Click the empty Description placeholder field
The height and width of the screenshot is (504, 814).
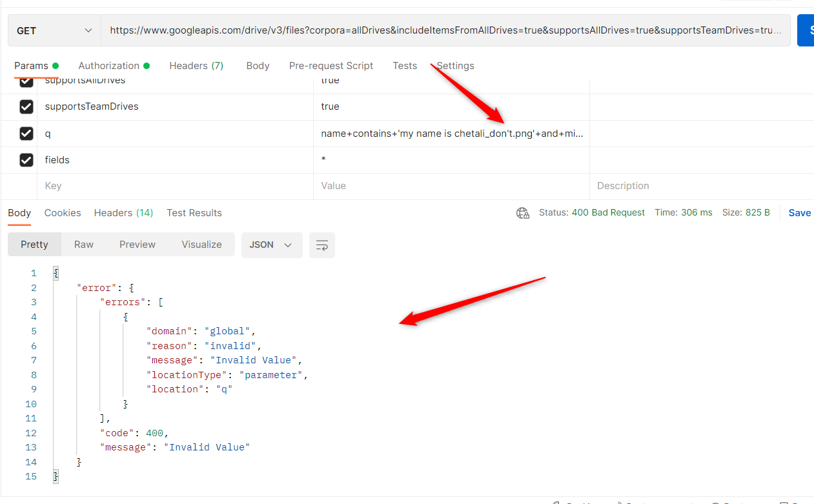(x=702, y=186)
